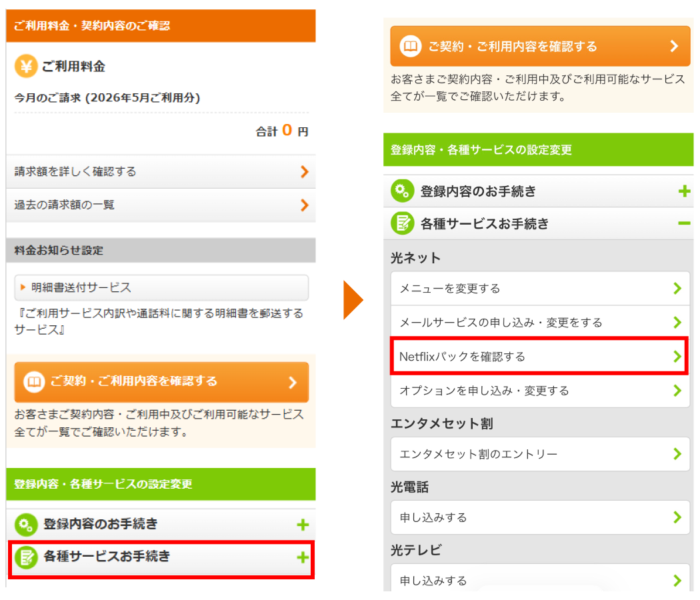Expand 登録内容のお手続き in right panel

[x=539, y=191]
